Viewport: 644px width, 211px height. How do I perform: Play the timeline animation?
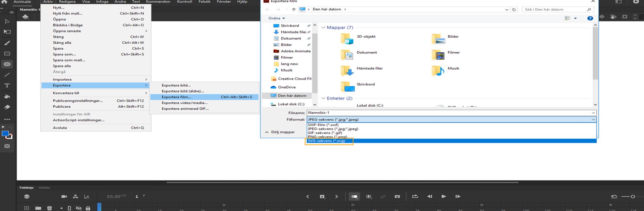coord(444,197)
